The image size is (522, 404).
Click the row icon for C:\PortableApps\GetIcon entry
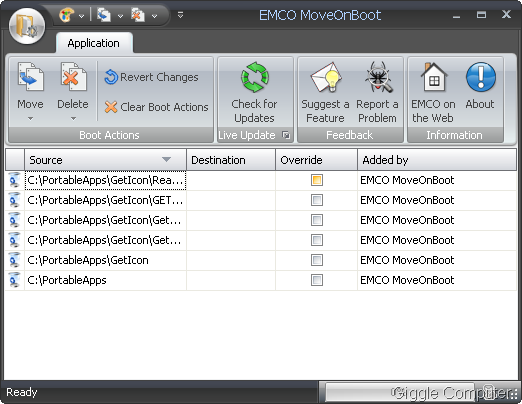point(14,260)
